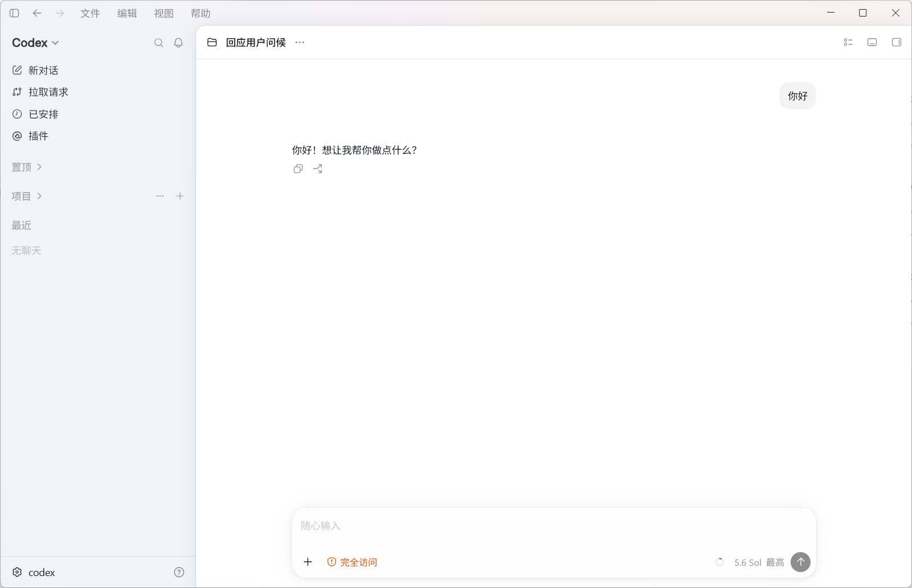
Task: Toggle the sidebar panel icon
Action: point(14,13)
